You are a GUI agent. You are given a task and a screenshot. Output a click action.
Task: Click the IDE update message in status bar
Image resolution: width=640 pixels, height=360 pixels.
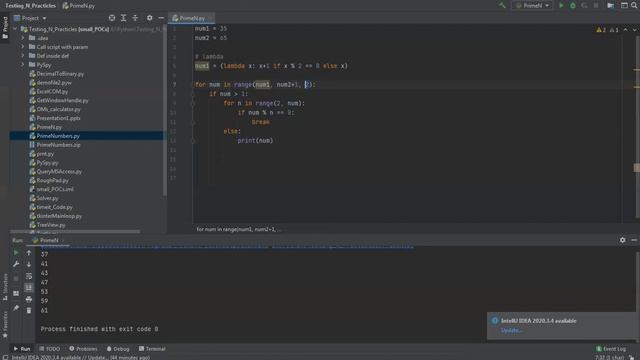tap(81, 357)
